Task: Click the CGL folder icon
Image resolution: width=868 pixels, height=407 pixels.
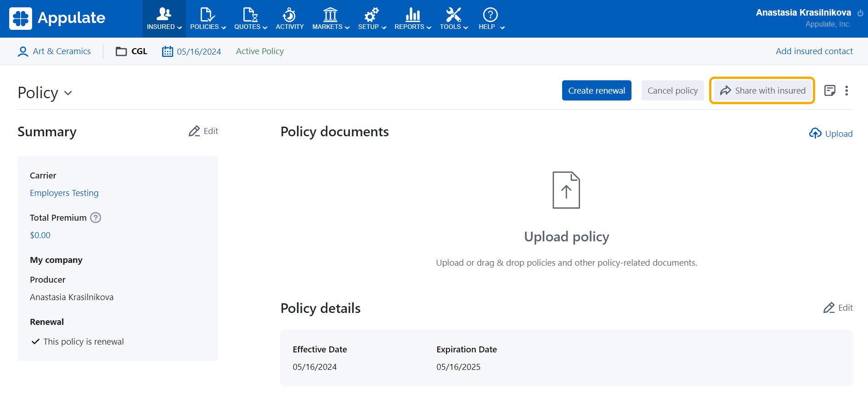Action: point(121,51)
